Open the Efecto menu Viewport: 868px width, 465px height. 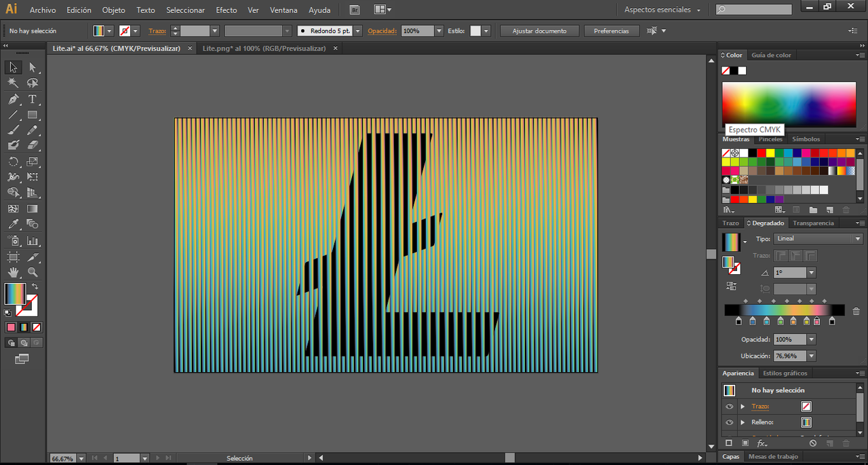[226, 10]
